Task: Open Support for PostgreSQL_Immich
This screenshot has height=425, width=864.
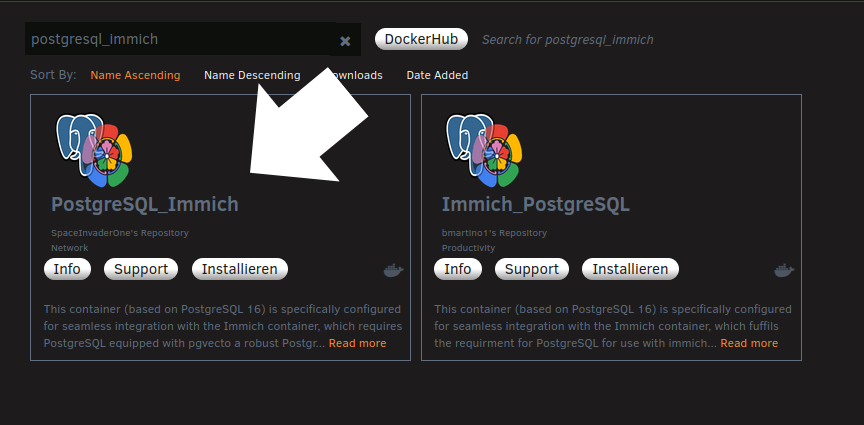Action: click(x=141, y=269)
